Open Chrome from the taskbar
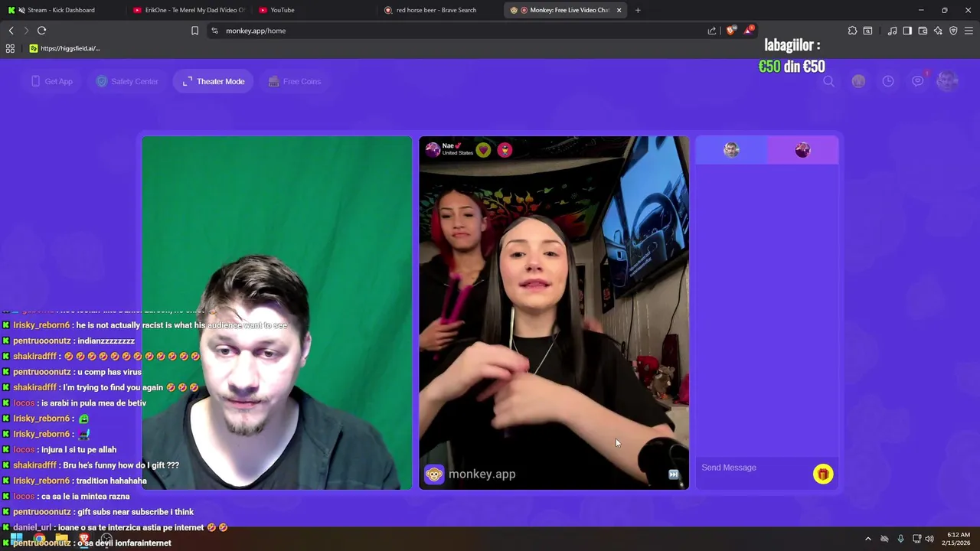Screen dimensions: 980x551 [x=39, y=539]
